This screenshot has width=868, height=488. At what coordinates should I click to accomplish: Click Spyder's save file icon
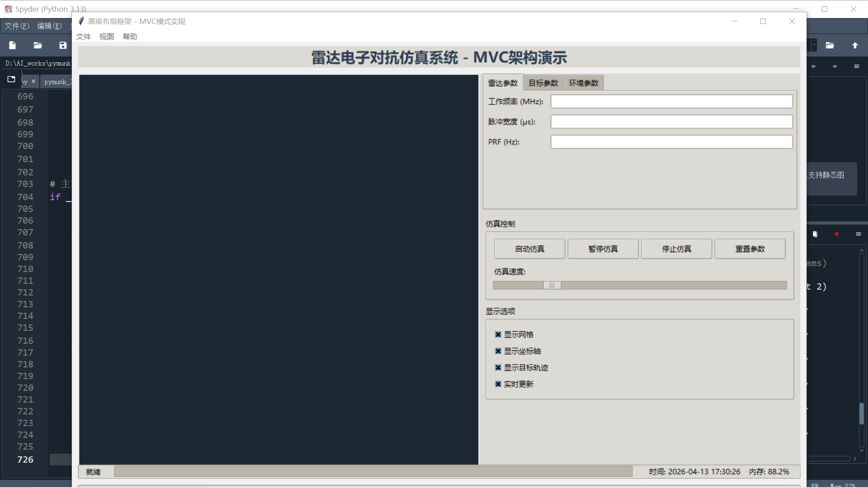[x=63, y=45]
